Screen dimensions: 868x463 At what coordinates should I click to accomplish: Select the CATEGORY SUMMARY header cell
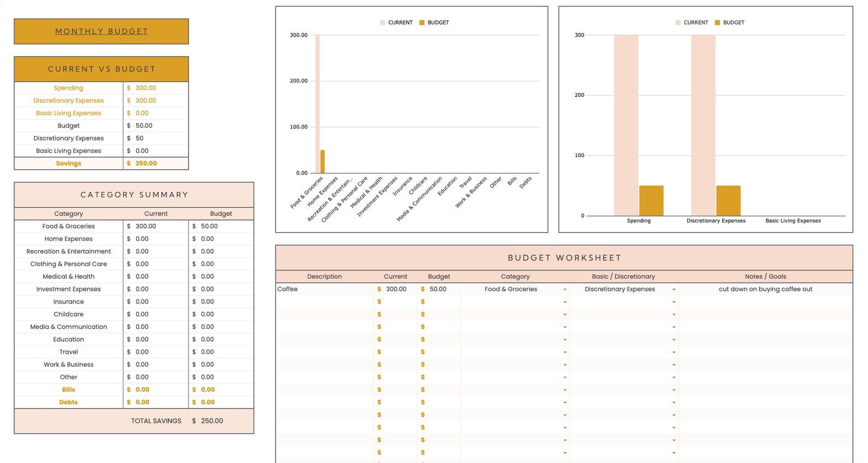tap(134, 195)
